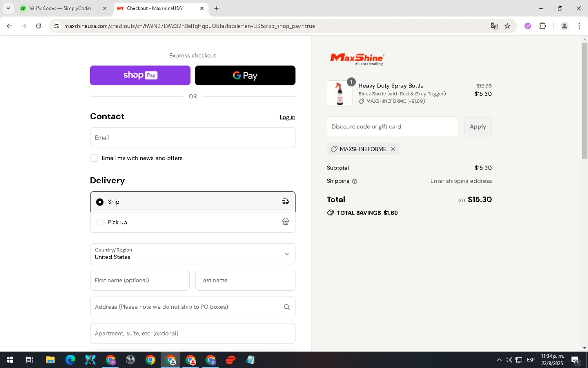Open the Extensions puzzle icon
This screenshot has width=588, height=368.
543,26
